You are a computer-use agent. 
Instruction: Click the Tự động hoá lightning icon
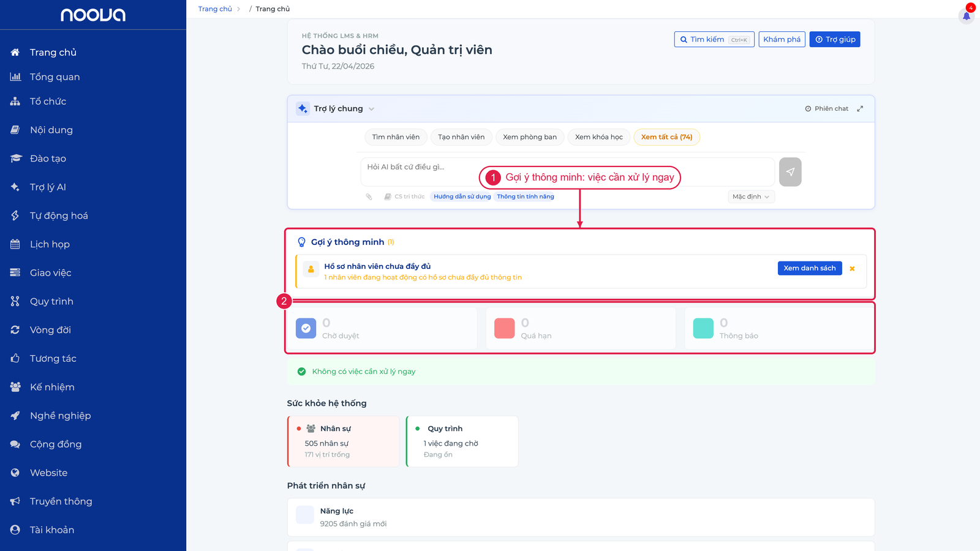click(15, 216)
